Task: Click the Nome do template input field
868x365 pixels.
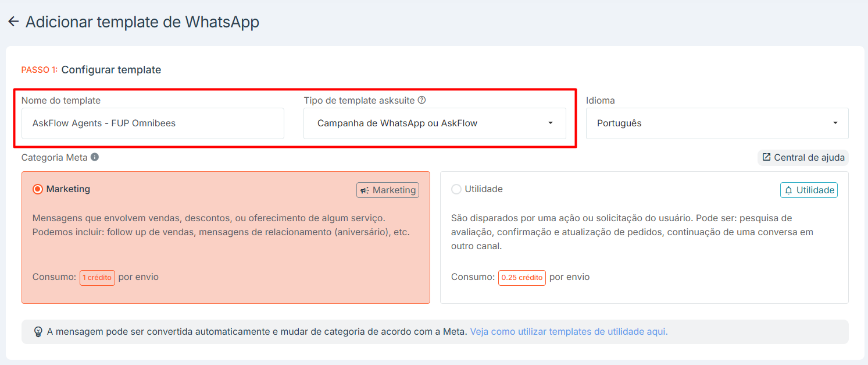Action: pos(153,123)
